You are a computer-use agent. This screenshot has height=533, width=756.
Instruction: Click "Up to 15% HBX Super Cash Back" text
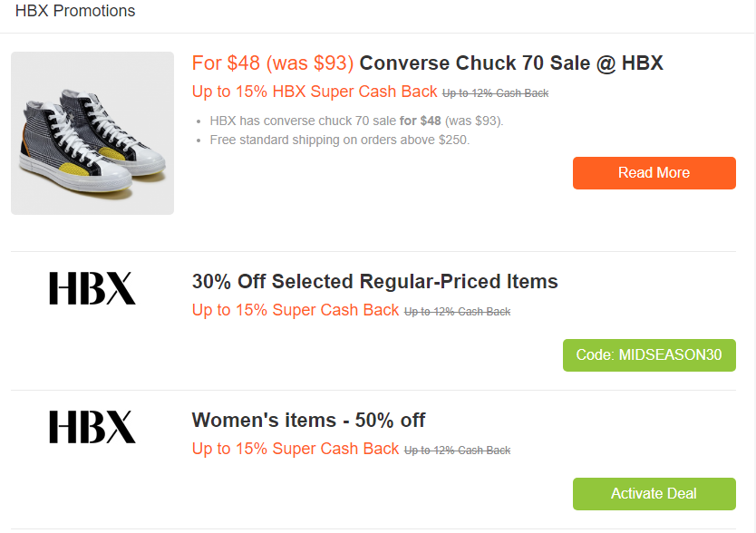314,92
